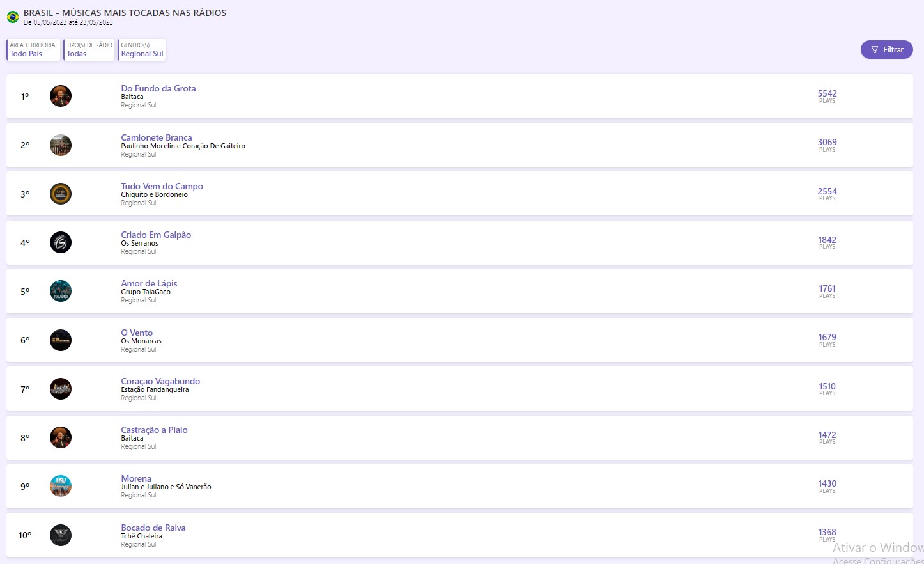This screenshot has height=564, width=924.
Task: Click artist name Baitaca under Castração a Pialo
Action: [x=132, y=438]
